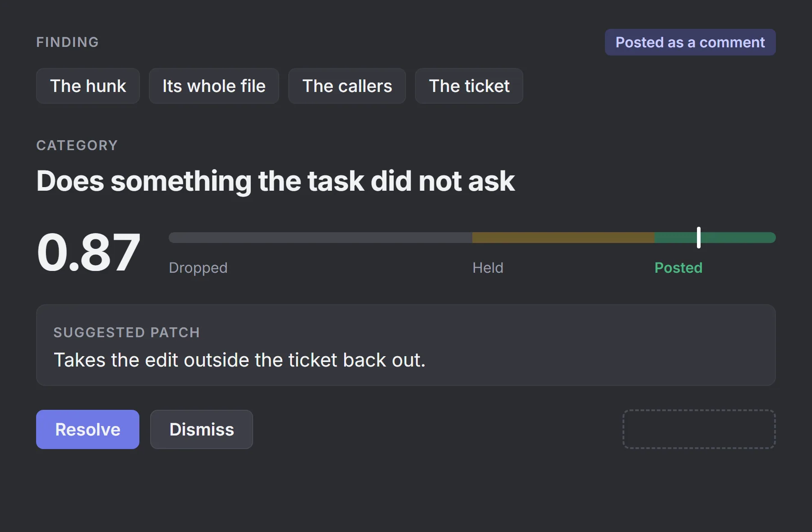This screenshot has width=812, height=532.
Task: Click the confidence bar's white marker
Action: (x=699, y=238)
